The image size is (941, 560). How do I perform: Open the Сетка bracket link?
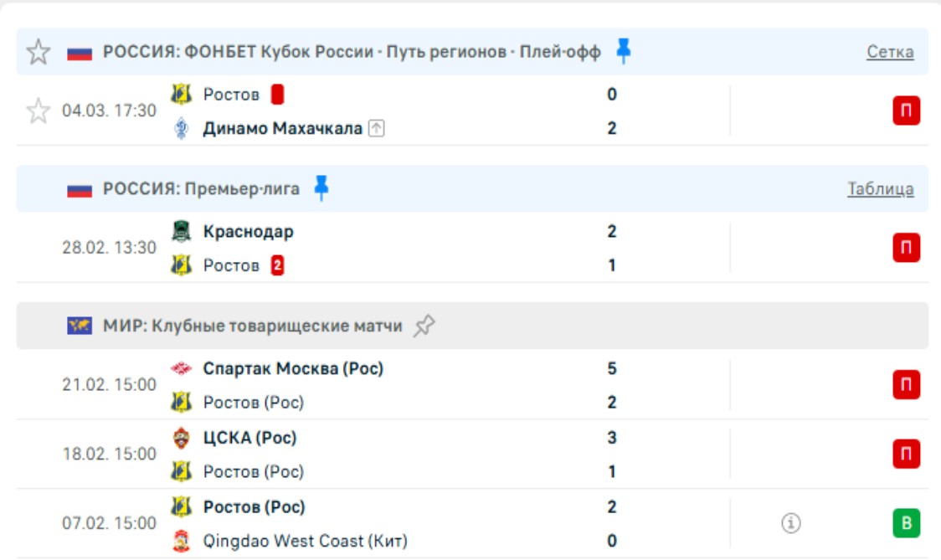tap(890, 52)
